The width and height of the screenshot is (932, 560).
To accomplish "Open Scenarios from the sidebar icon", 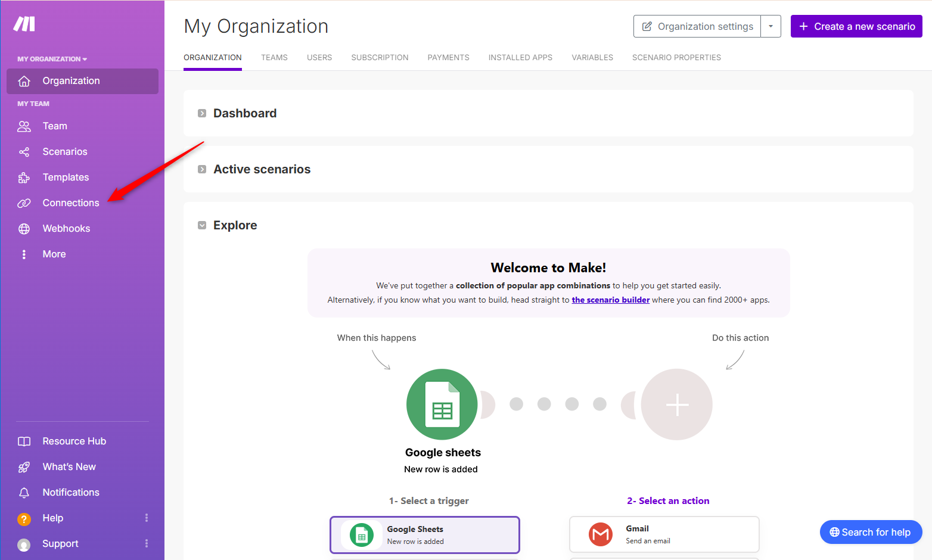I will [24, 152].
